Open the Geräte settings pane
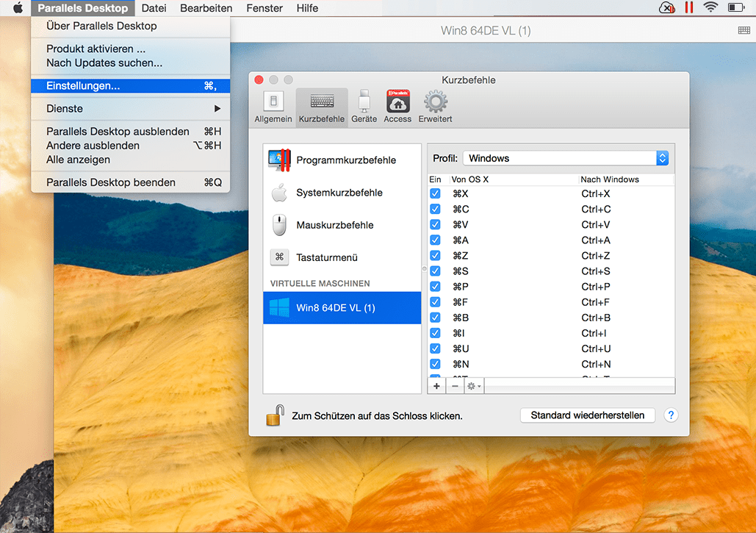This screenshot has width=756, height=533. (x=364, y=105)
